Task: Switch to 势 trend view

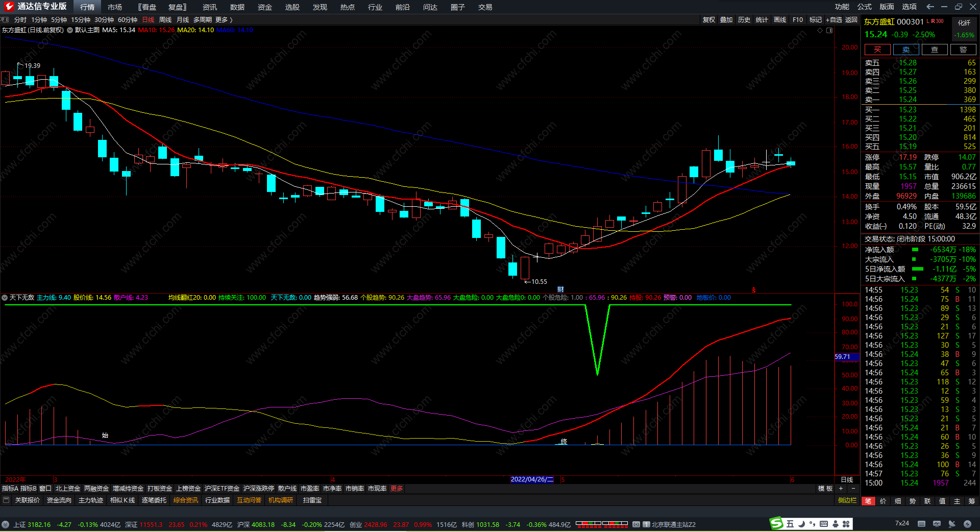Action: point(913,501)
